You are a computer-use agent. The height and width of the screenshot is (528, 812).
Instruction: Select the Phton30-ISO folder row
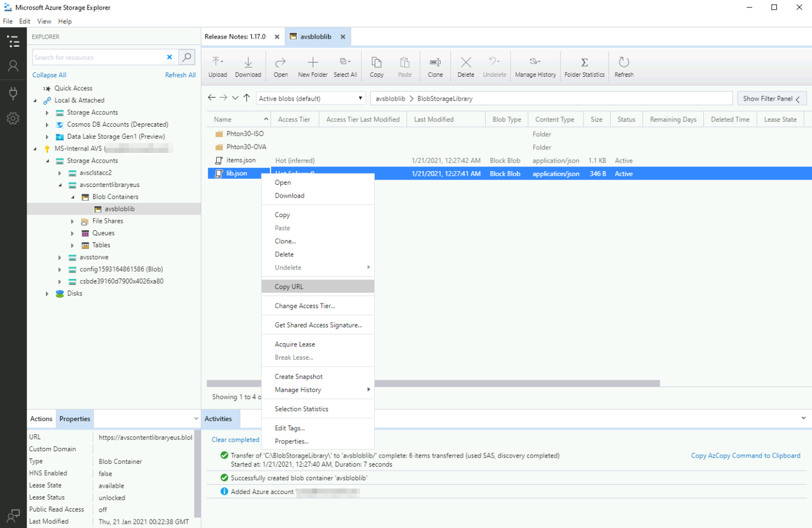pyautogui.click(x=509, y=134)
